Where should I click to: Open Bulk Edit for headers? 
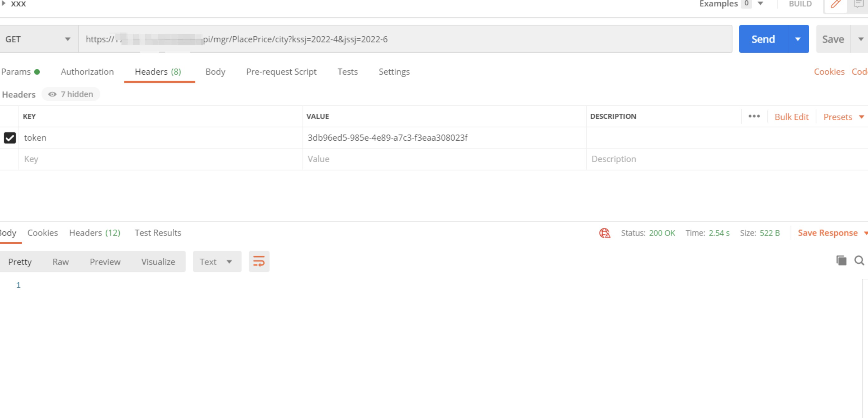[791, 117]
